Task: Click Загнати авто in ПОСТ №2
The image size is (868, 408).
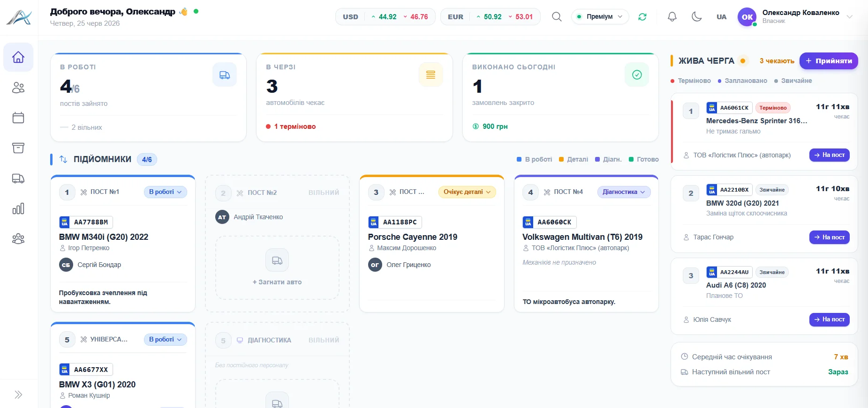Action: click(x=277, y=282)
